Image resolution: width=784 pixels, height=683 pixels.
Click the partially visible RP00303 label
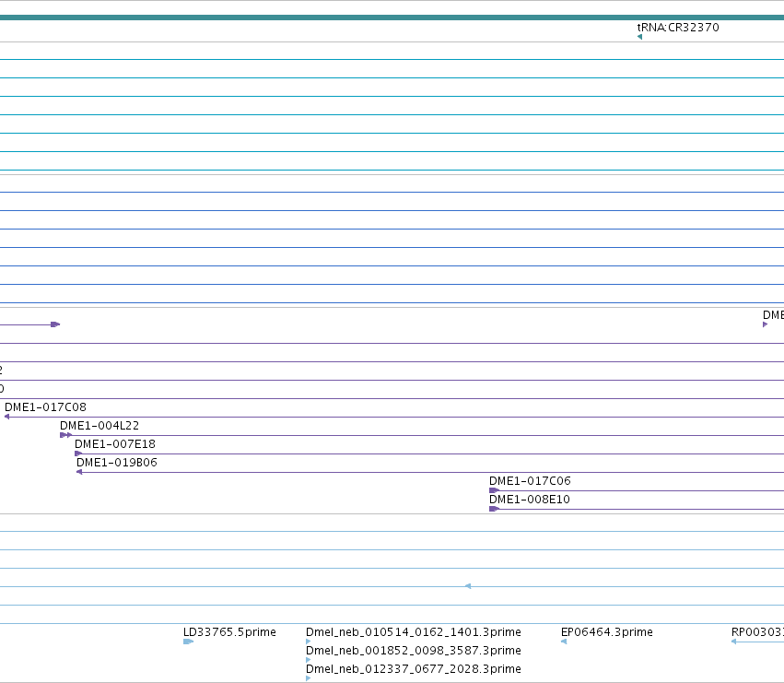(x=757, y=632)
